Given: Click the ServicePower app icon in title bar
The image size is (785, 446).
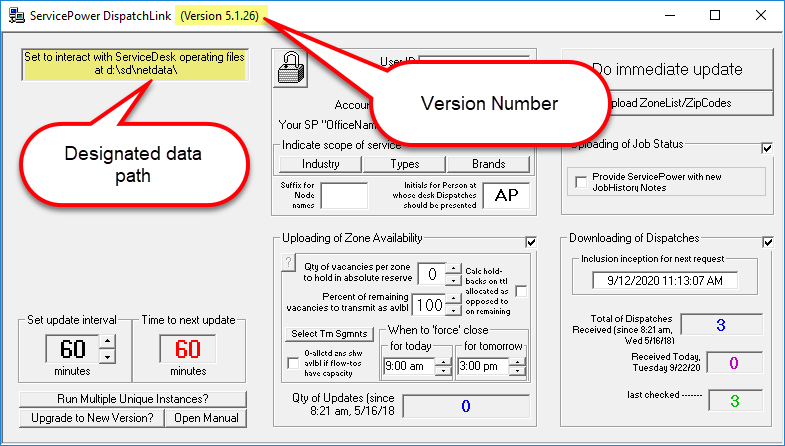Looking at the screenshot, I should pyautogui.click(x=12, y=16).
